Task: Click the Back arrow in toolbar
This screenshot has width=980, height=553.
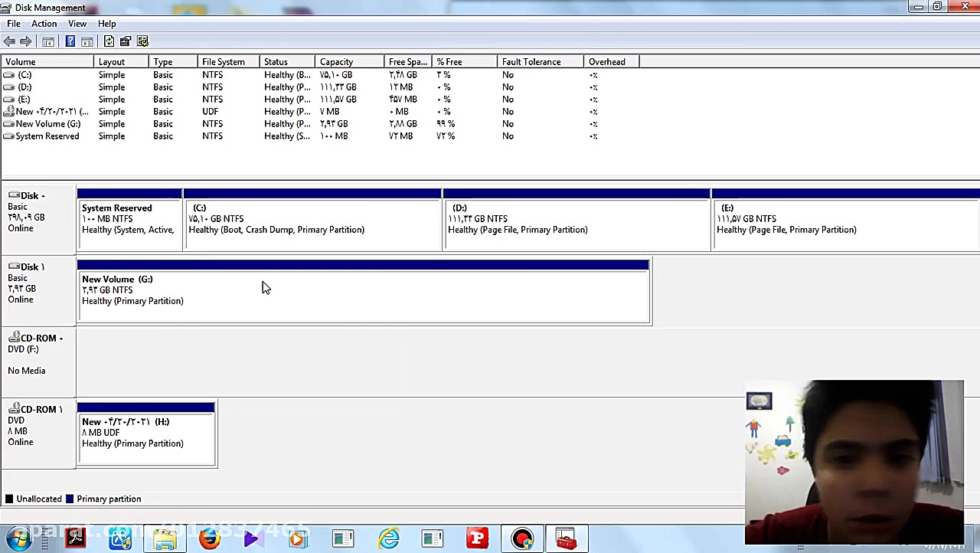Action: (9, 41)
